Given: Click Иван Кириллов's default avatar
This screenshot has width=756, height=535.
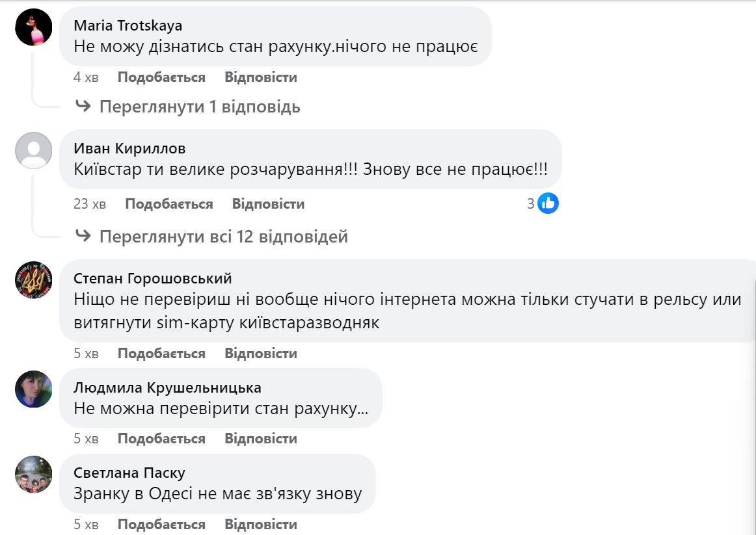Looking at the screenshot, I should click(33, 151).
